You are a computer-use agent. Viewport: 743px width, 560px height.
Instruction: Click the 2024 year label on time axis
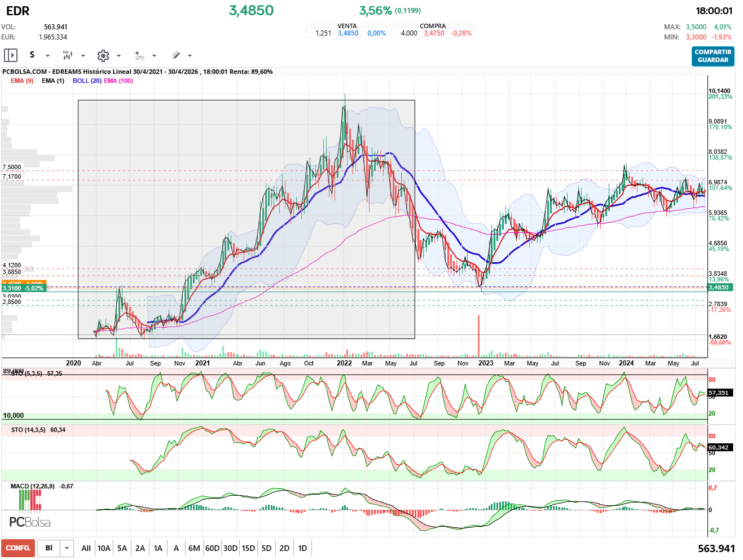(x=626, y=363)
